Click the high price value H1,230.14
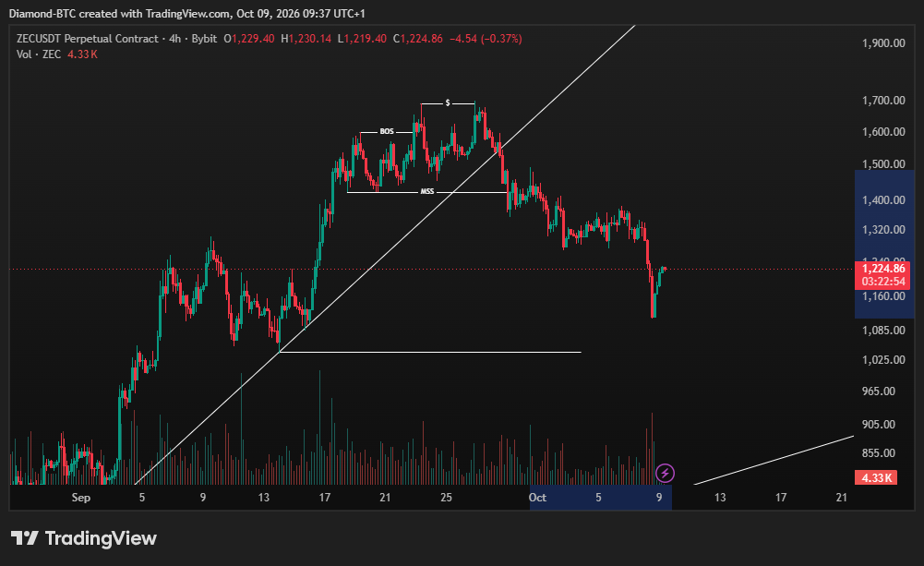 306,39
